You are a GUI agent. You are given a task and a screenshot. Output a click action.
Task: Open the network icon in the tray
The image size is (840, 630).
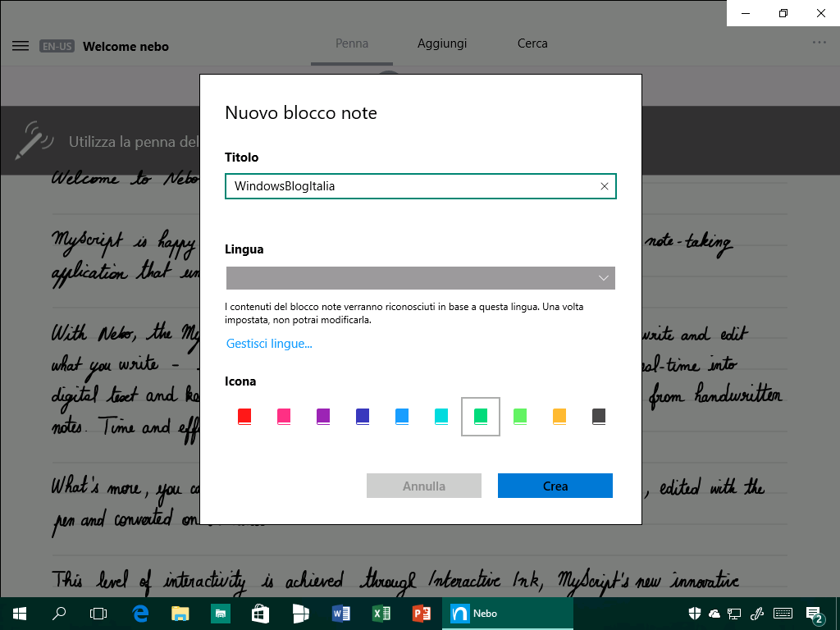[734, 614]
